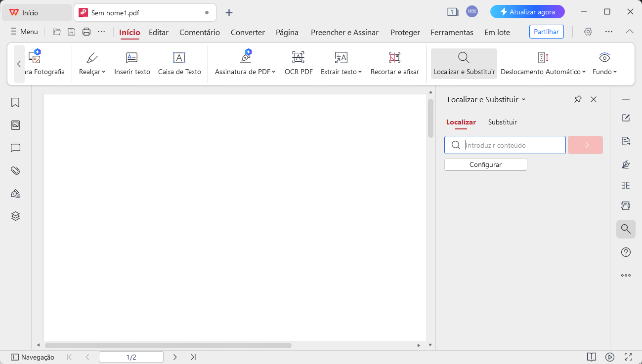The width and height of the screenshot is (642, 364).
Task: Jump to the last page arrow
Action: point(193,357)
